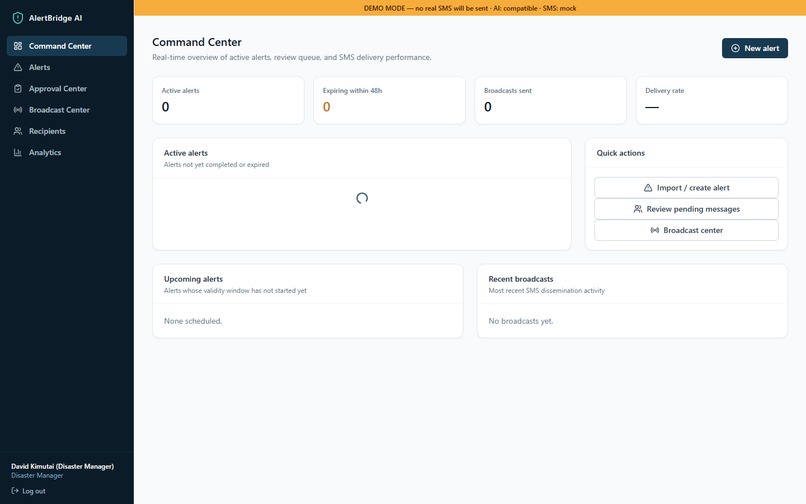Navigate to Broadcast Center in sidebar
The width and height of the screenshot is (806, 504).
(x=67, y=110)
